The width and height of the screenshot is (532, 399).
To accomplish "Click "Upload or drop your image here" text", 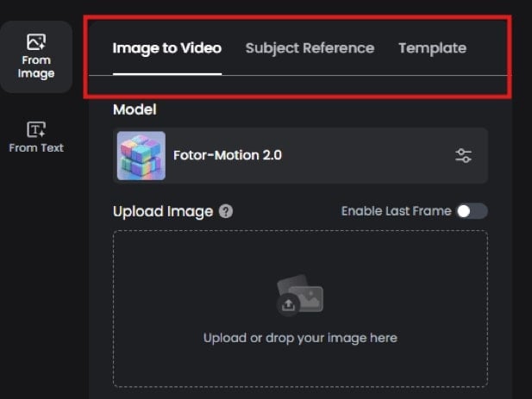I will tap(300, 338).
